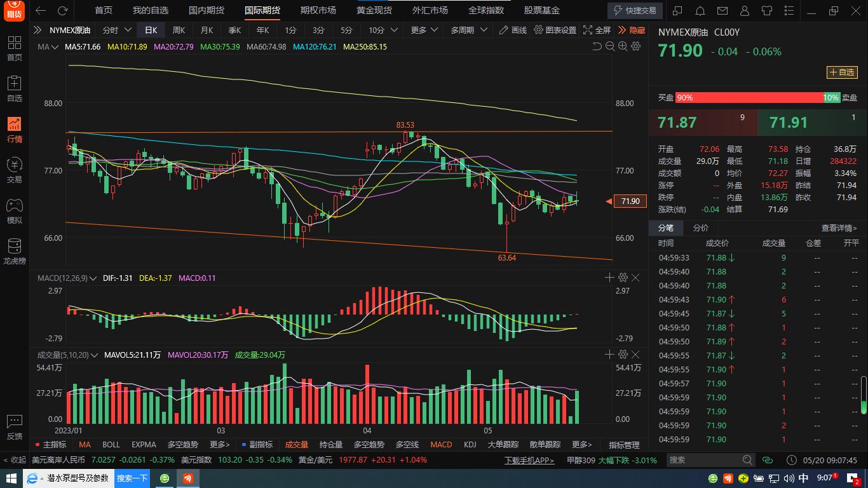Close the volume indicator panel
Screen dimensions: 868x488
(x=635, y=355)
